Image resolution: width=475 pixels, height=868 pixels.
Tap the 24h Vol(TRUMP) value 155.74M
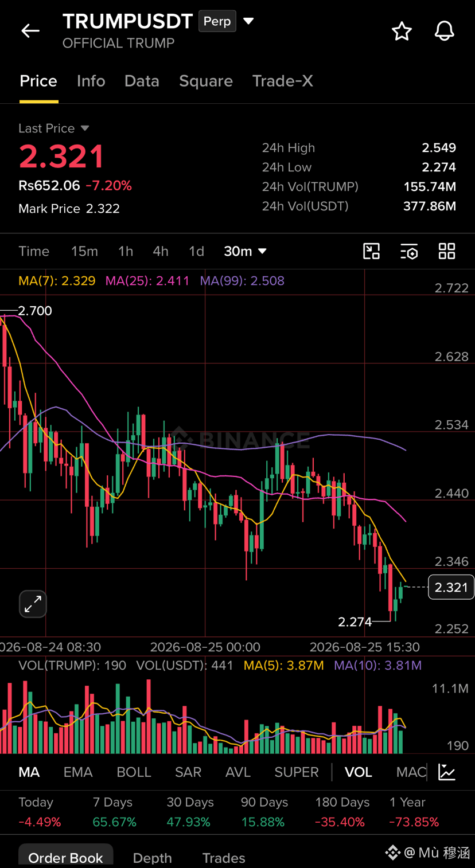[x=430, y=187]
